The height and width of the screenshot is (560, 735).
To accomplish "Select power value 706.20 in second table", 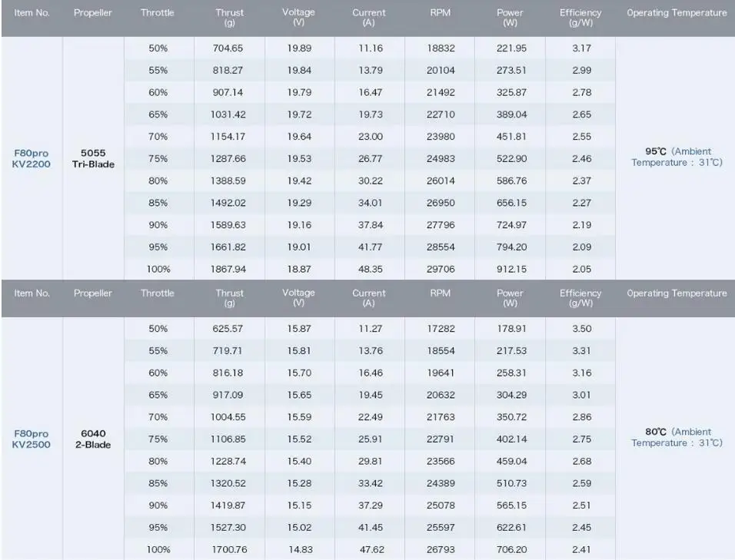I will 511,549.
